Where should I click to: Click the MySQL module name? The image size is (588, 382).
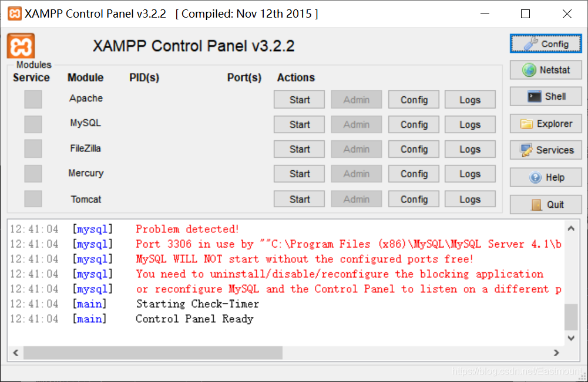point(86,123)
